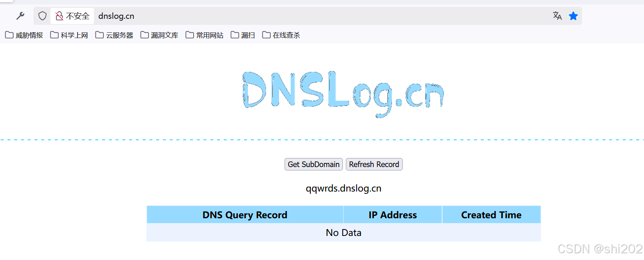Screen dimensions: 644x260
Task: Click the qqwrds.dnslog.cn subdomain text
Action: [x=344, y=188]
